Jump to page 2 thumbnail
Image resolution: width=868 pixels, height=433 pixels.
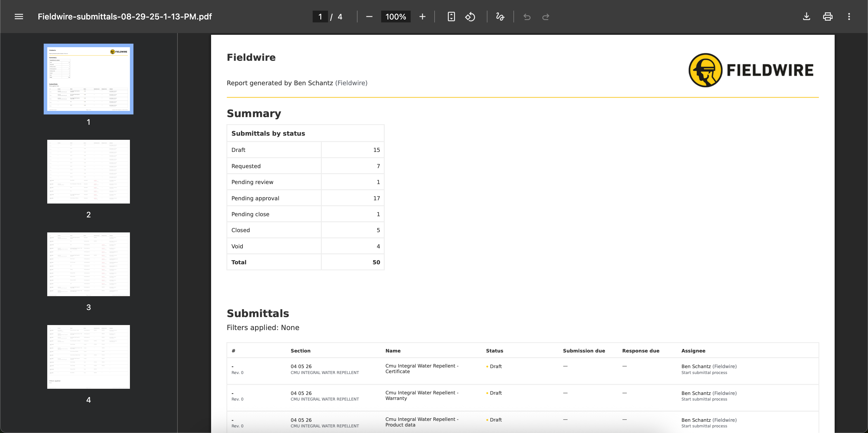tap(88, 171)
